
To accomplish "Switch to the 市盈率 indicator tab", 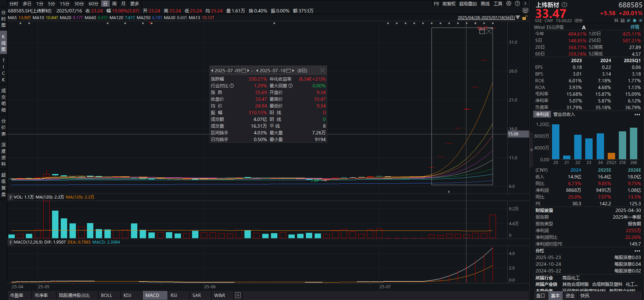I will (17, 295).
